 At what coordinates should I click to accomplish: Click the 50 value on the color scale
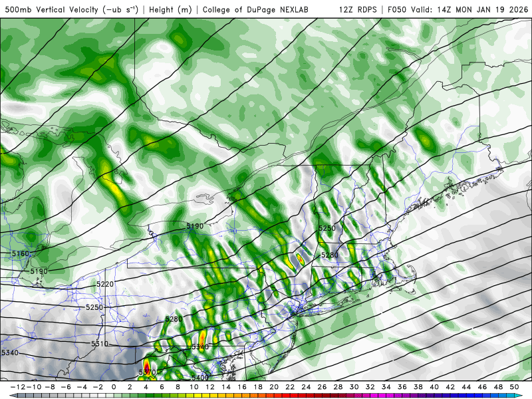514,387
